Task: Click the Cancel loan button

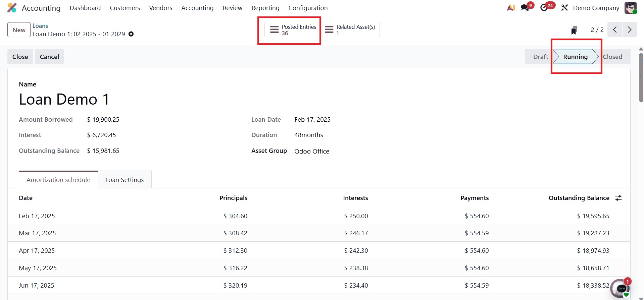Action: tap(49, 57)
